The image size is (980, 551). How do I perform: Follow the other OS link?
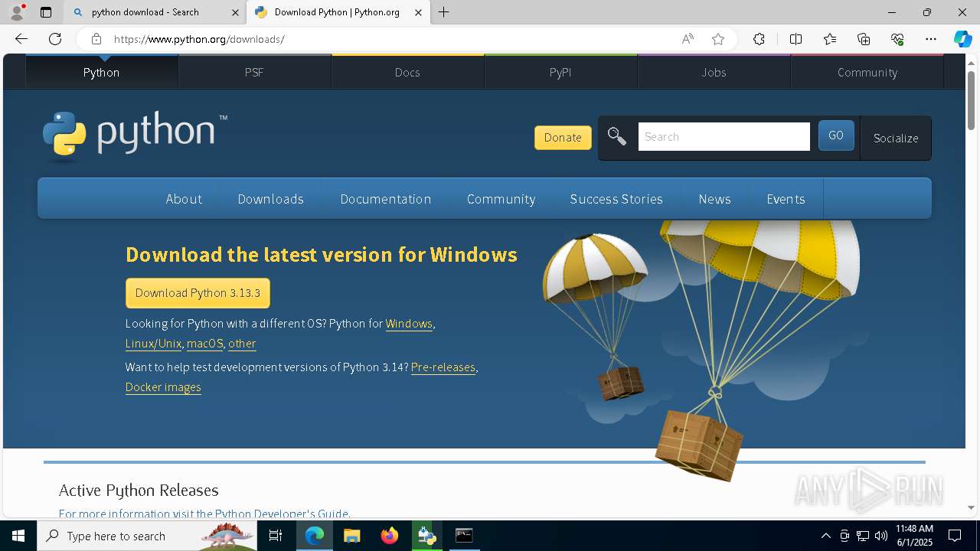242,344
